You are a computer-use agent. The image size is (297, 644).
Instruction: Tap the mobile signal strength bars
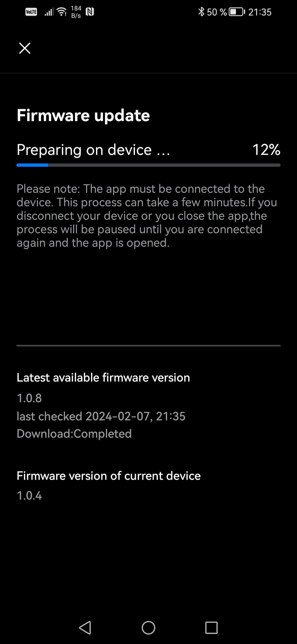[49, 12]
